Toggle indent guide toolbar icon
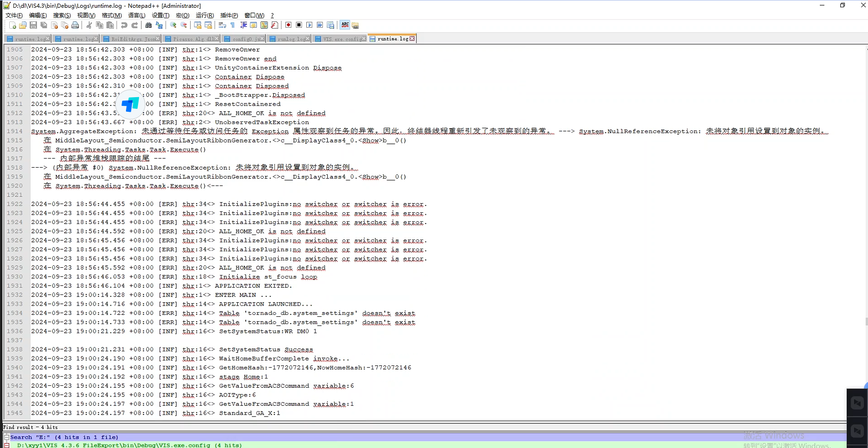Screen dimensions: 868x448 243,25
